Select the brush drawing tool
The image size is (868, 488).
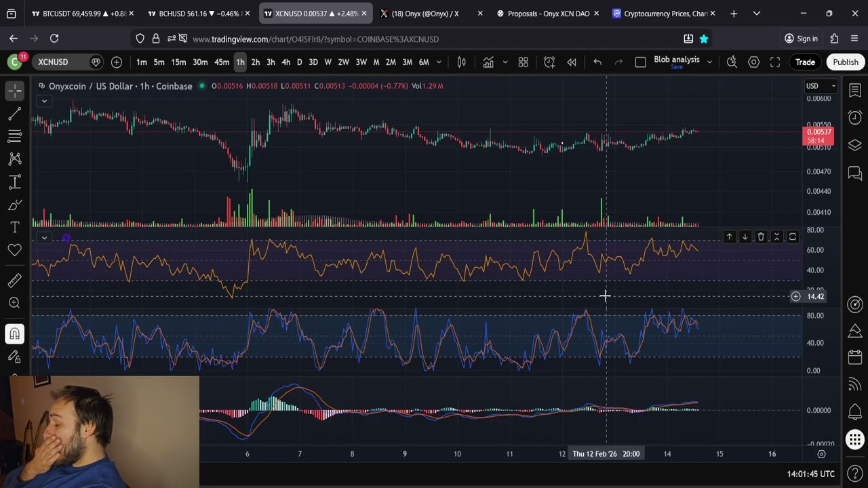15,205
